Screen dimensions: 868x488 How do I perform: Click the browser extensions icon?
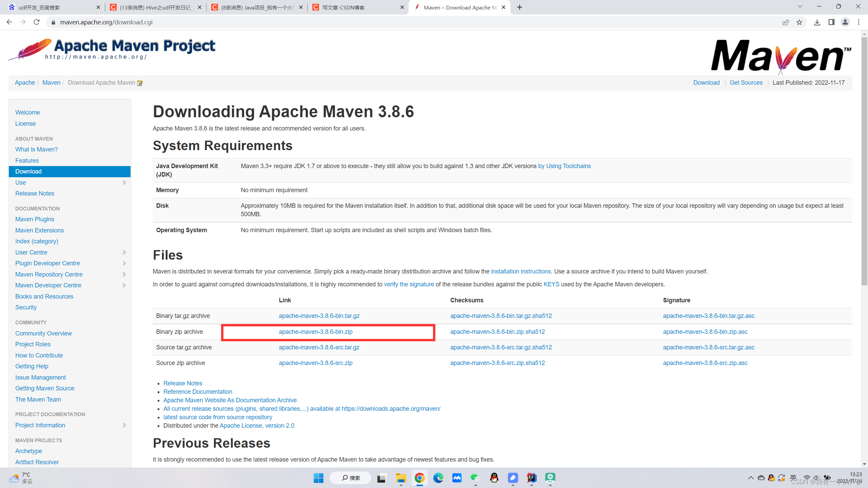pos(831,22)
